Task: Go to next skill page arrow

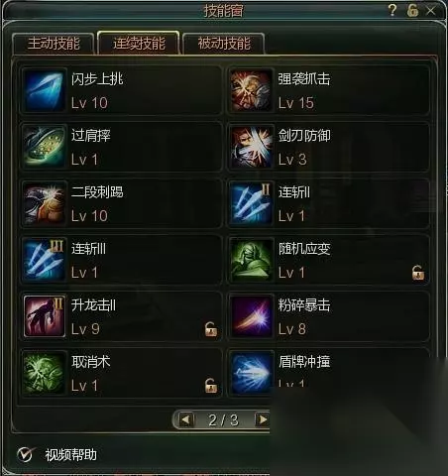Action: [x=263, y=419]
